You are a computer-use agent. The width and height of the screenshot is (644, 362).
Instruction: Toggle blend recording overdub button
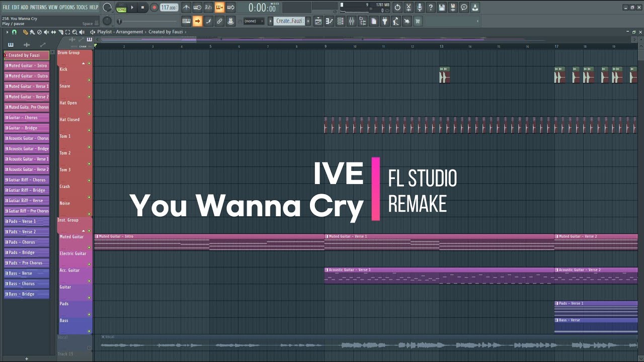click(x=219, y=8)
